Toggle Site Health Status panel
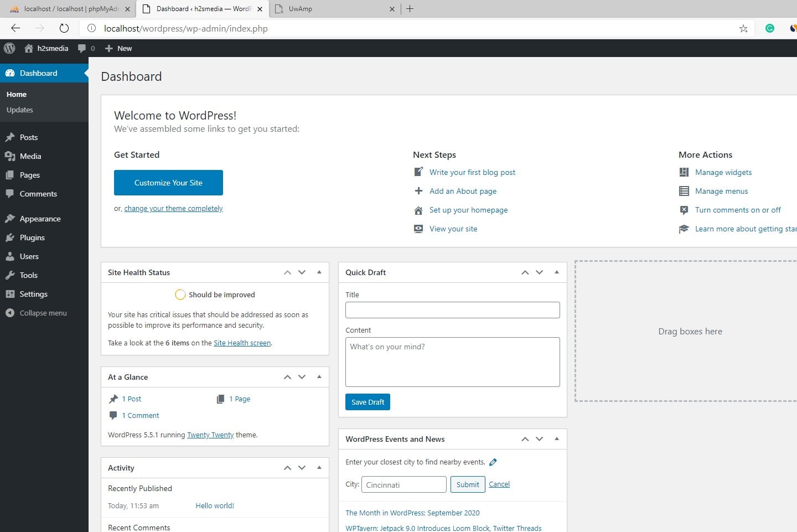 (x=319, y=272)
